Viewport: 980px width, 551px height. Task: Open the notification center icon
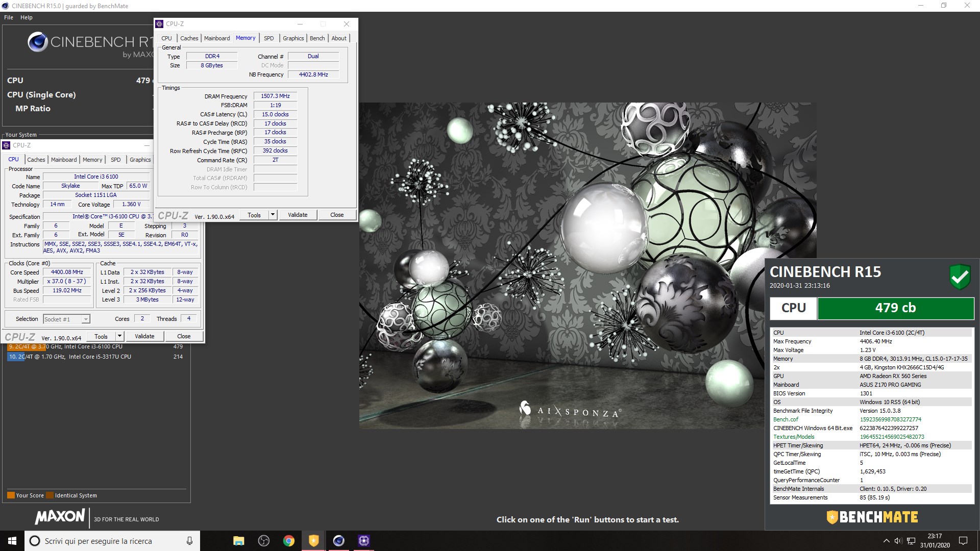click(x=963, y=541)
